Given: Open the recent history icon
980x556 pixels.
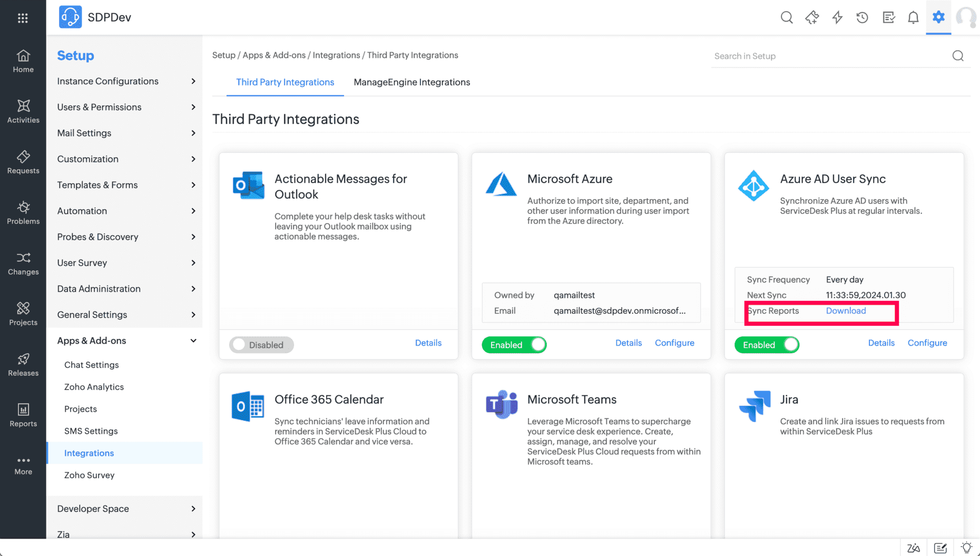Looking at the screenshot, I should (x=863, y=17).
